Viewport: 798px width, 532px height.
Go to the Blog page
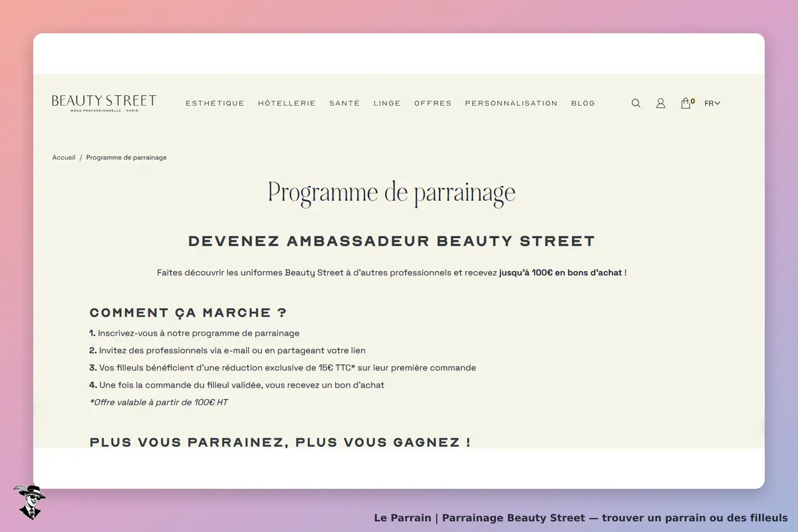[x=583, y=103]
